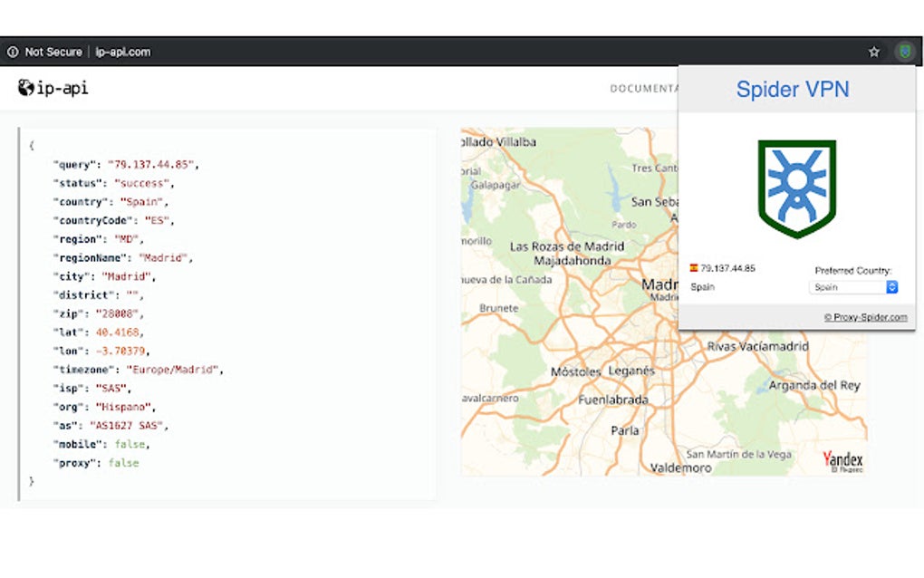Image resolution: width=924 pixels, height=578 pixels.
Task: Click the proxy value false
Action: click(x=123, y=463)
